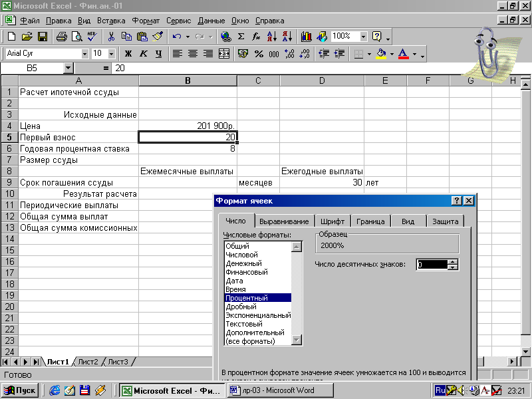Image resolution: width=532 pixels, height=399 pixels.
Task: Open borders dropdown arrow
Action: (x=369, y=54)
